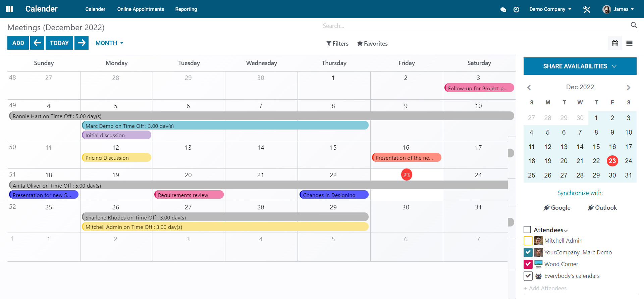
Task: Open the Online Appointments menu
Action: tap(141, 9)
